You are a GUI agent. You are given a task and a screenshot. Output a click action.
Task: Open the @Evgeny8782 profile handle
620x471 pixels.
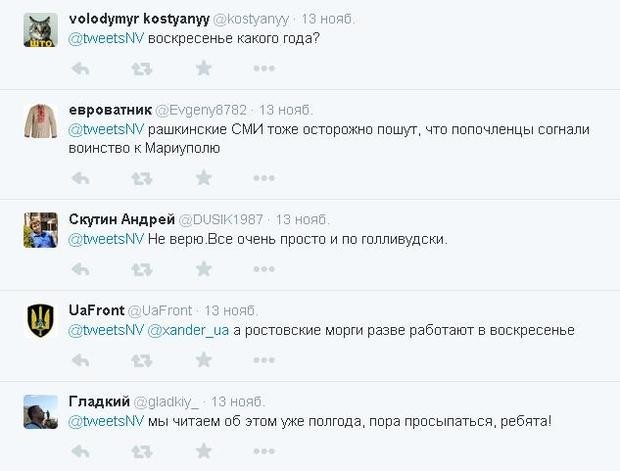(201, 110)
